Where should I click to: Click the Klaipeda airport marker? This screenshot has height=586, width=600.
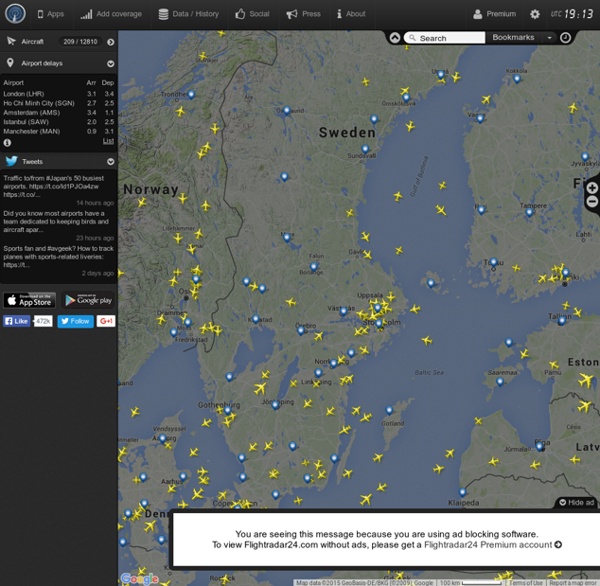[462, 492]
